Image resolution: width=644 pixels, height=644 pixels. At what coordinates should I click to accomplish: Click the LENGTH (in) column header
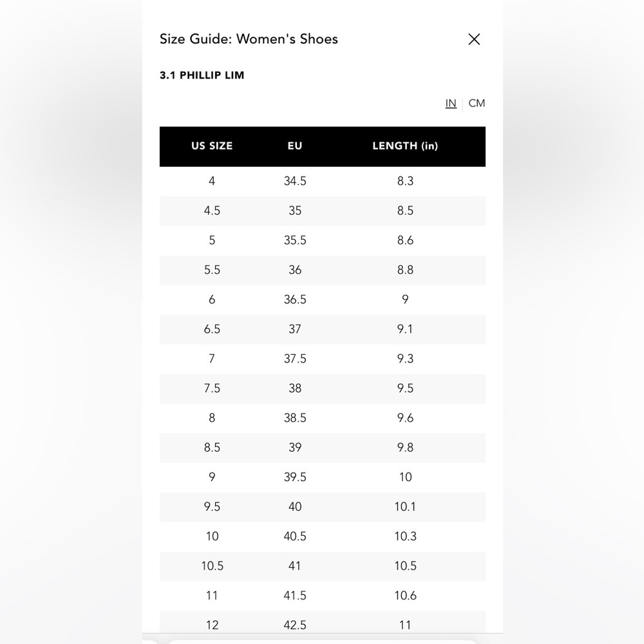(x=405, y=146)
